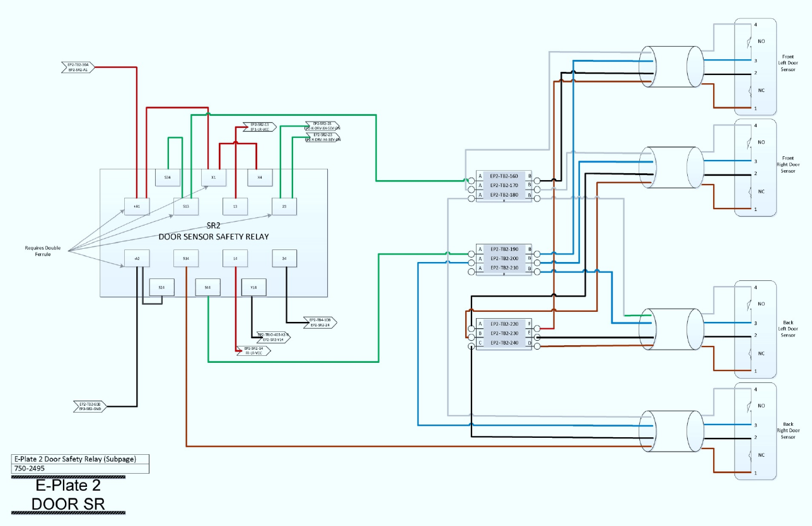
Task: Select the right circle terminal of EP2-TB2-210
Action: pyautogui.click(x=537, y=272)
